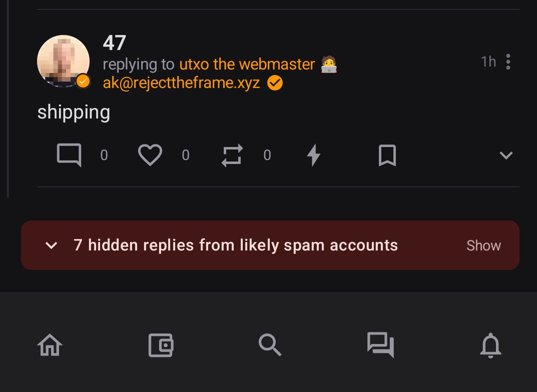Go to the Home tab
Screen dimensions: 537x392
50,345
